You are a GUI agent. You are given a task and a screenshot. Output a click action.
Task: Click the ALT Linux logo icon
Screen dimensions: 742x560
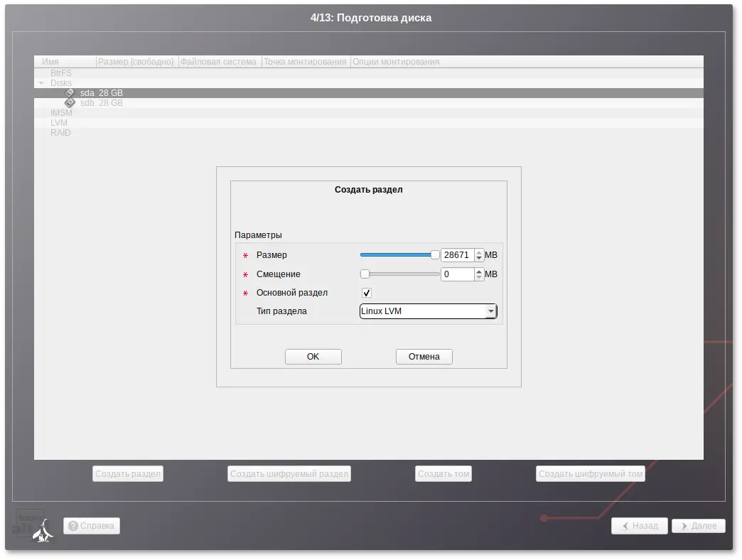pyautogui.click(x=43, y=531)
